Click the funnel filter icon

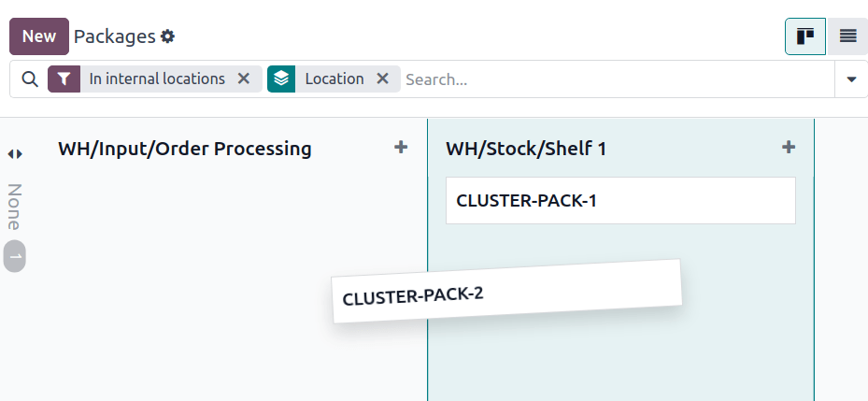(64, 79)
